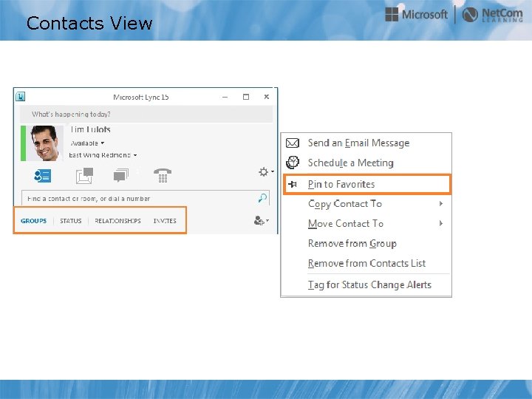Open the Contacts view icon
This screenshot has height=399, width=532.
[x=43, y=176]
